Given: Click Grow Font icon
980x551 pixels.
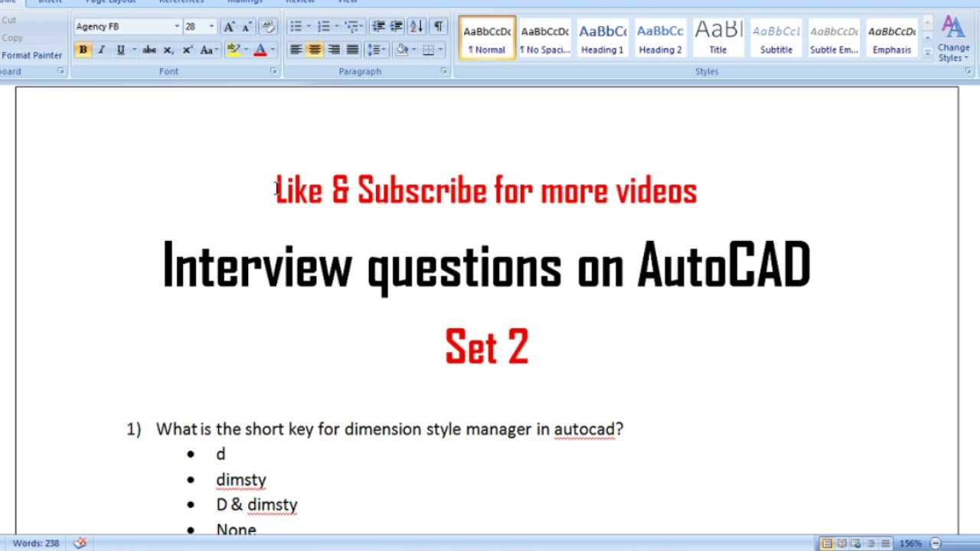Looking at the screenshot, I should pyautogui.click(x=229, y=27).
